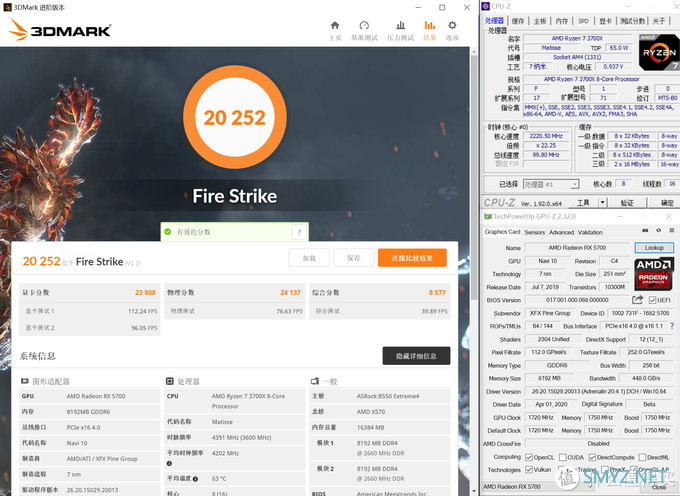Click the AMD Radeon logo in GPU-Z
Screen dimensions: 680x496
pos(654,274)
